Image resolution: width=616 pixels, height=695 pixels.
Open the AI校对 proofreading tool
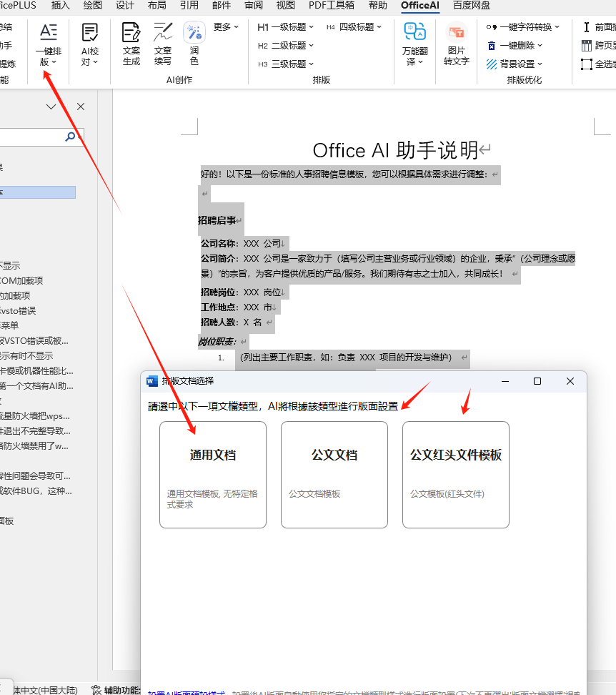tap(90, 44)
